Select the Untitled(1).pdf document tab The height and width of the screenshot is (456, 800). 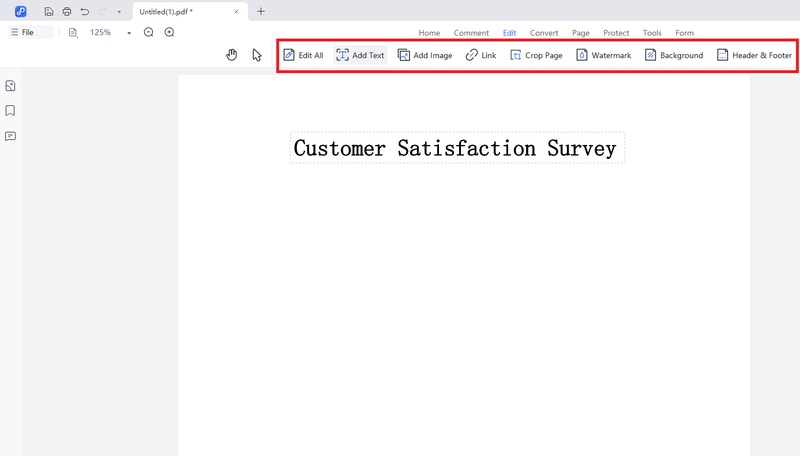tap(190, 11)
